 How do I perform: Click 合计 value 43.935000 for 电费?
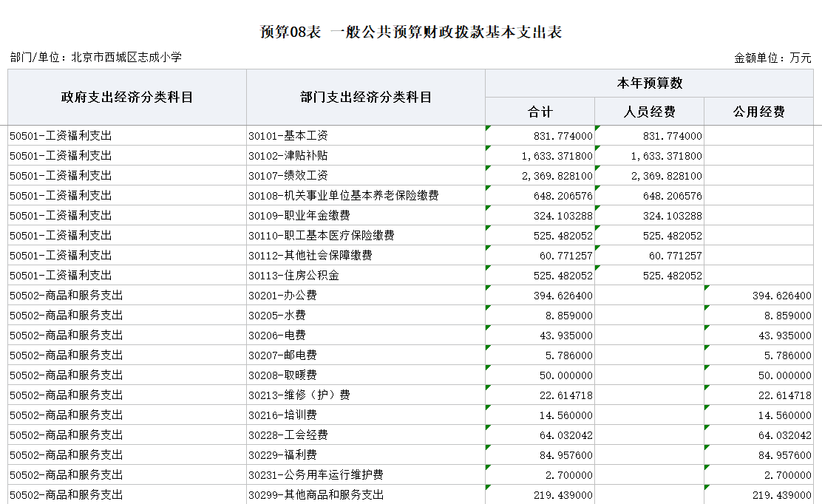coord(540,336)
